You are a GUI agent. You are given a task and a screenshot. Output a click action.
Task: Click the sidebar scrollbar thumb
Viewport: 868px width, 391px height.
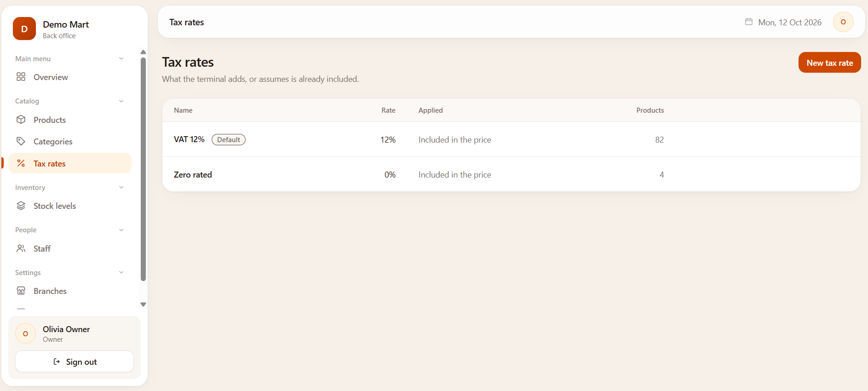143,169
